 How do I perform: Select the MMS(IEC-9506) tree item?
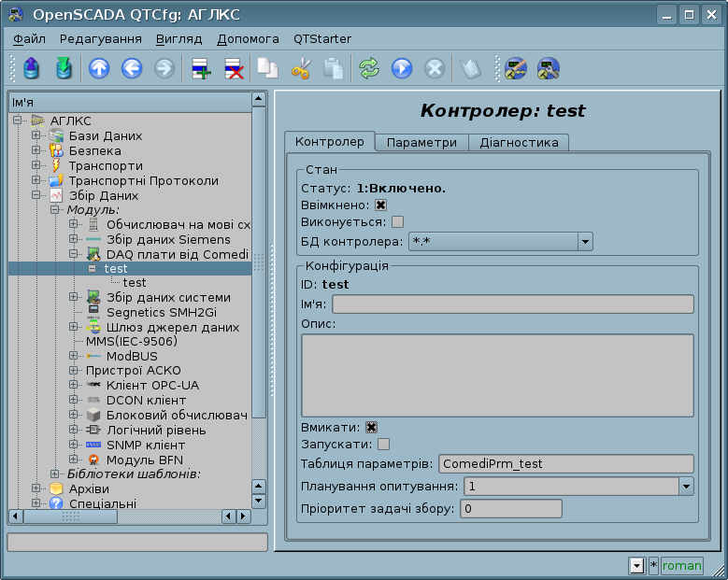pyautogui.click(x=132, y=341)
